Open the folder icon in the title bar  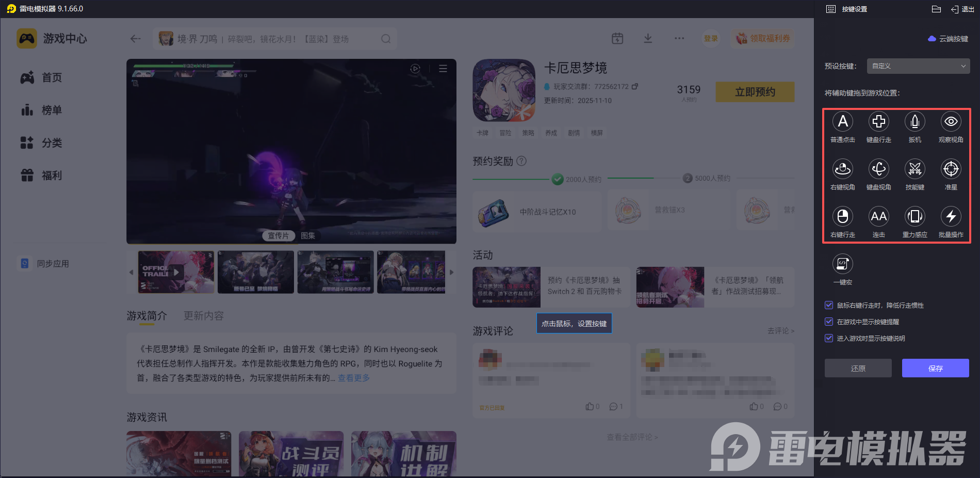click(937, 9)
